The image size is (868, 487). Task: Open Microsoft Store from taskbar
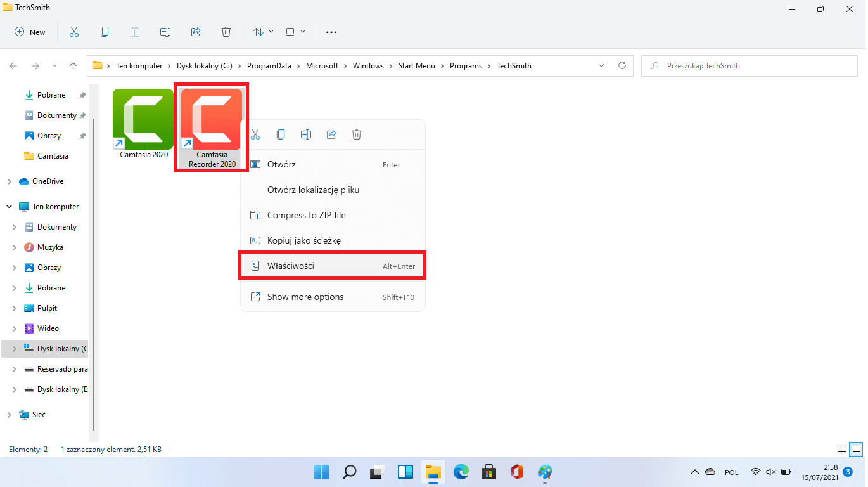[488, 472]
